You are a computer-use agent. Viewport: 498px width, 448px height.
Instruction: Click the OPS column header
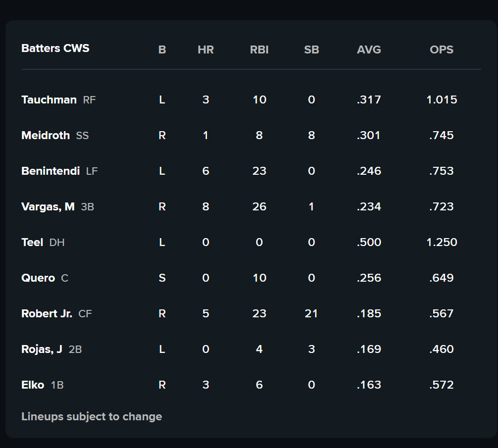click(442, 50)
